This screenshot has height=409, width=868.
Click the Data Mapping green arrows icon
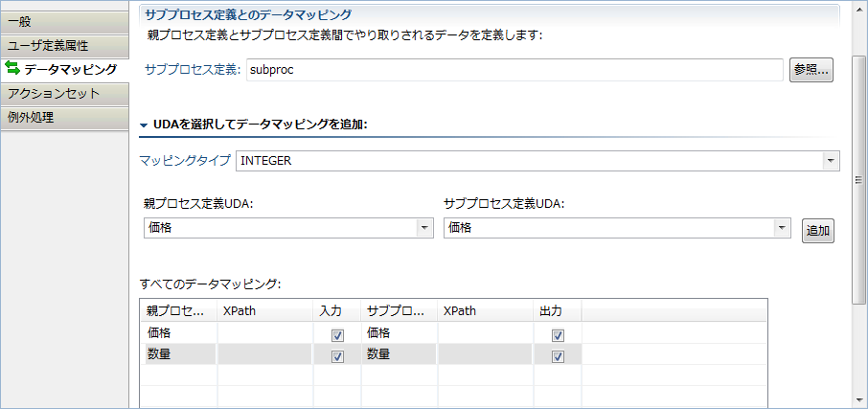[x=12, y=69]
